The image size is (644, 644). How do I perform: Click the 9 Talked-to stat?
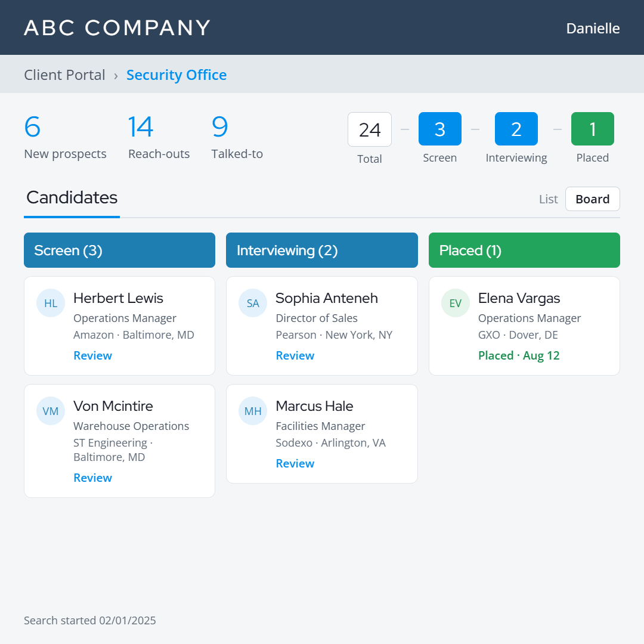[x=237, y=138]
